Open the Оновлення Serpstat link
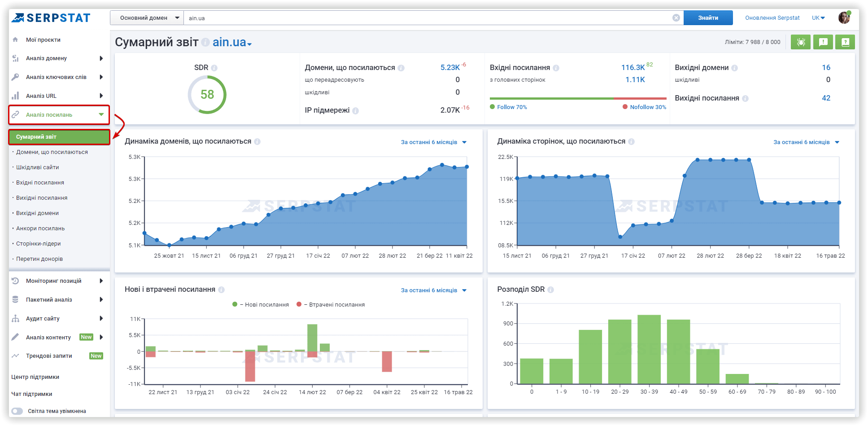 772,18
